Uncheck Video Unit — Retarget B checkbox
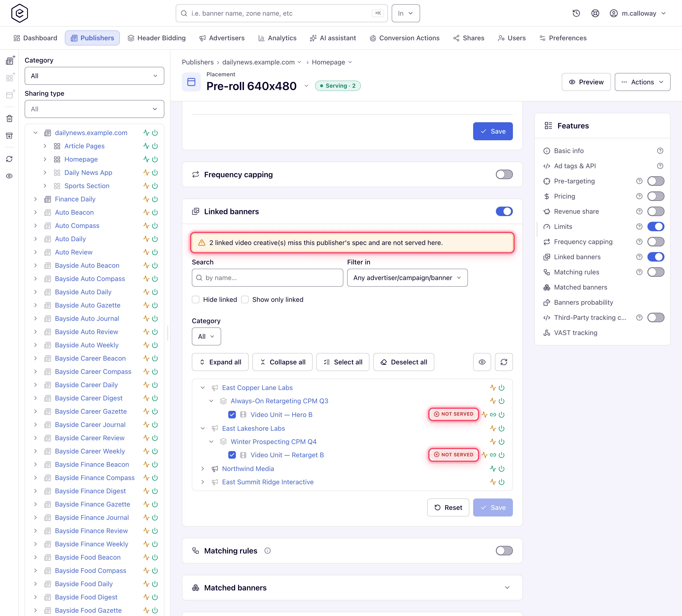The width and height of the screenshot is (682, 616). [232, 455]
